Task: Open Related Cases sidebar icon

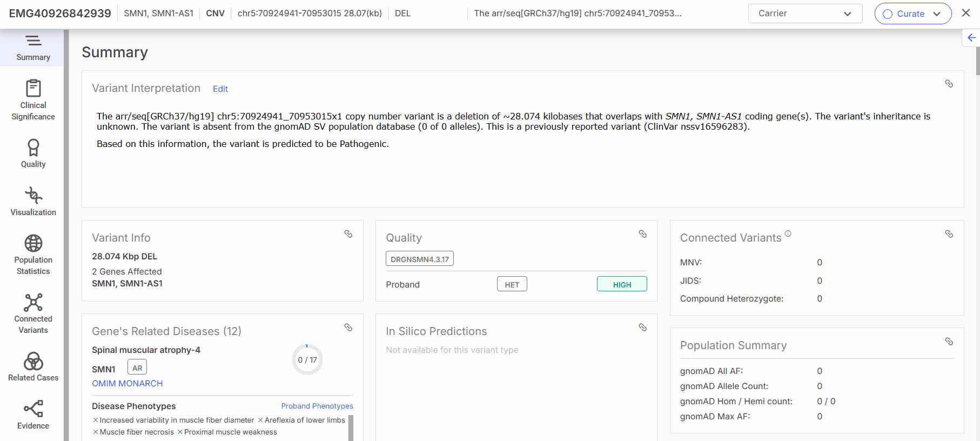Action: click(33, 361)
